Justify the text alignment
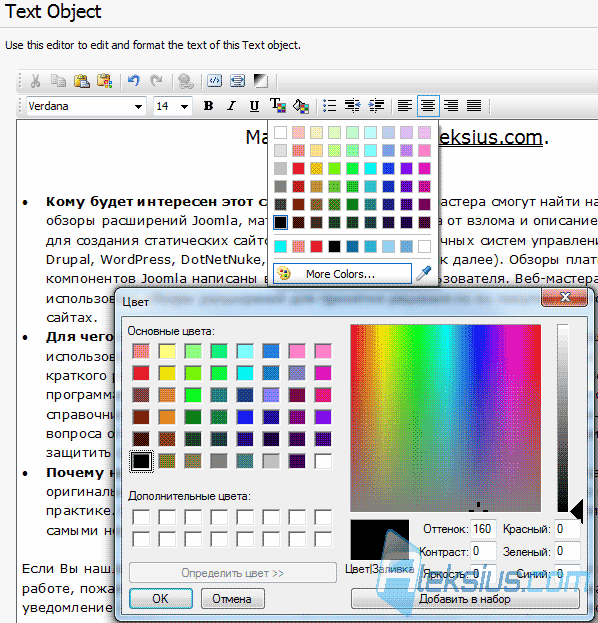 click(x=474, y=106)
